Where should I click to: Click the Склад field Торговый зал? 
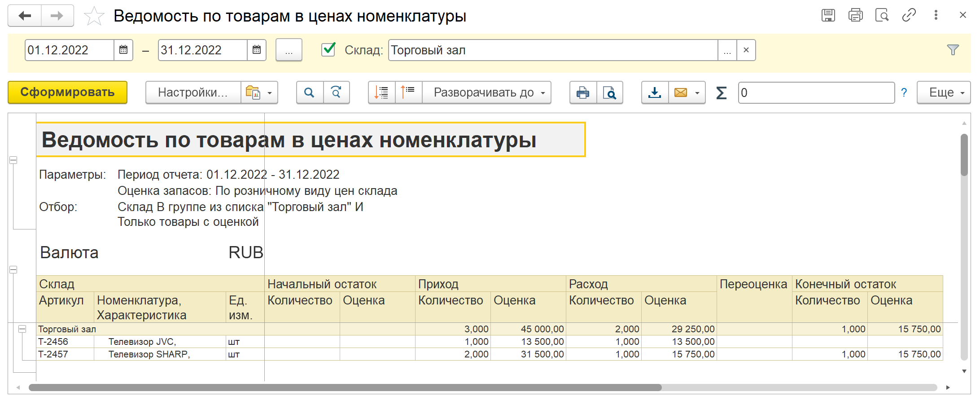tap(552, 50)
